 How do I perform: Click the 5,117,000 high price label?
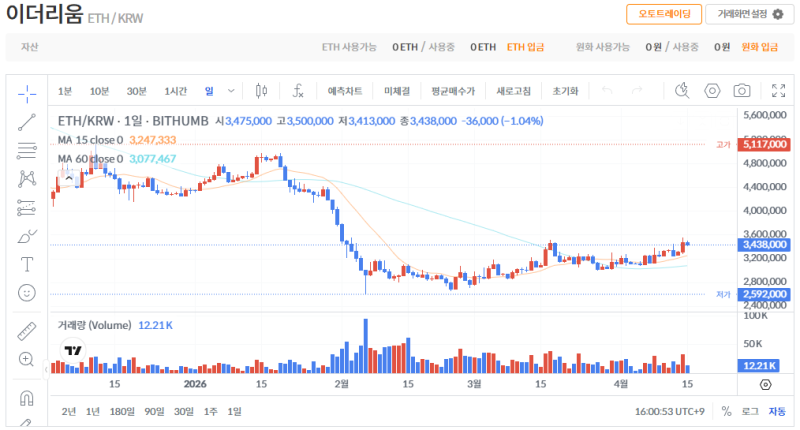(764, 144)
